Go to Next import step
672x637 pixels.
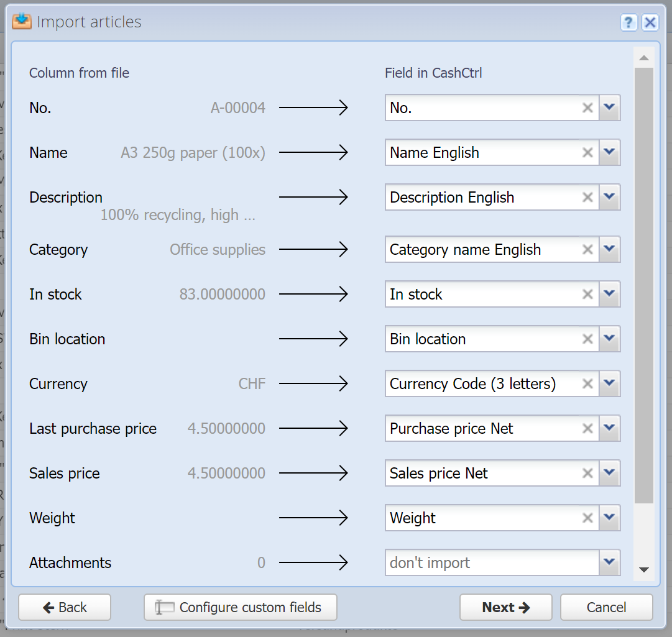(x=506, y=607)
